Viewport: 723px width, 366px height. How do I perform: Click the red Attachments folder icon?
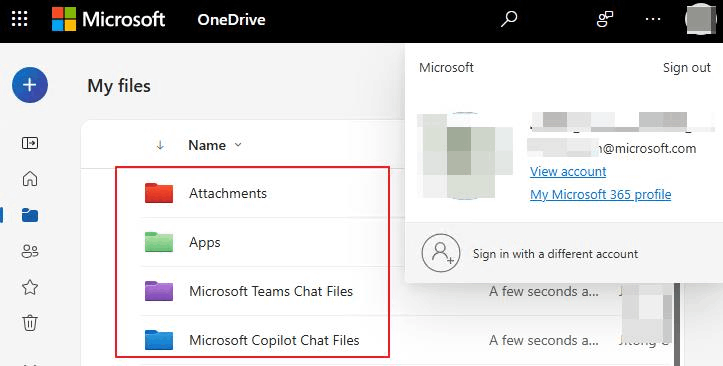(159, 193)
